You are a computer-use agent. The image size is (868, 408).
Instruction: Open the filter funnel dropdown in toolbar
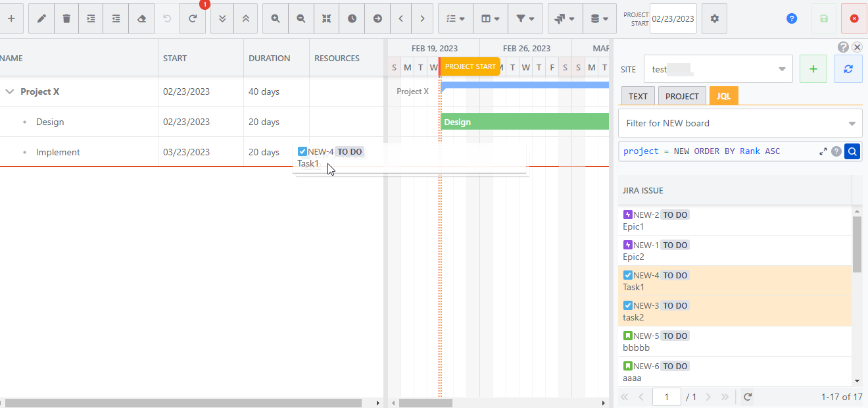point(525,19)
